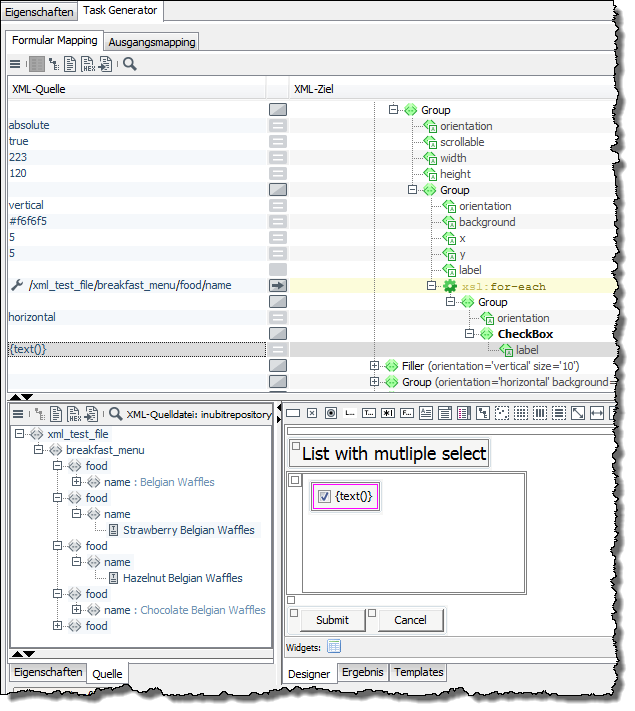This screenshot has width=635, height=711.
Task: Select the 'F...' field widget tool
Action: (407, 413)
